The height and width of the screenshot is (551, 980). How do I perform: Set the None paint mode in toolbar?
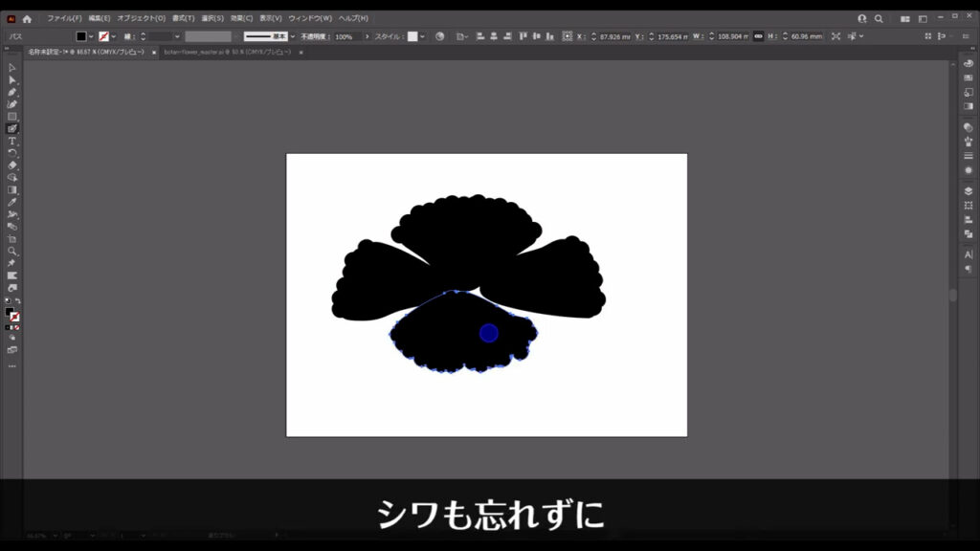[x=17, y=327]
